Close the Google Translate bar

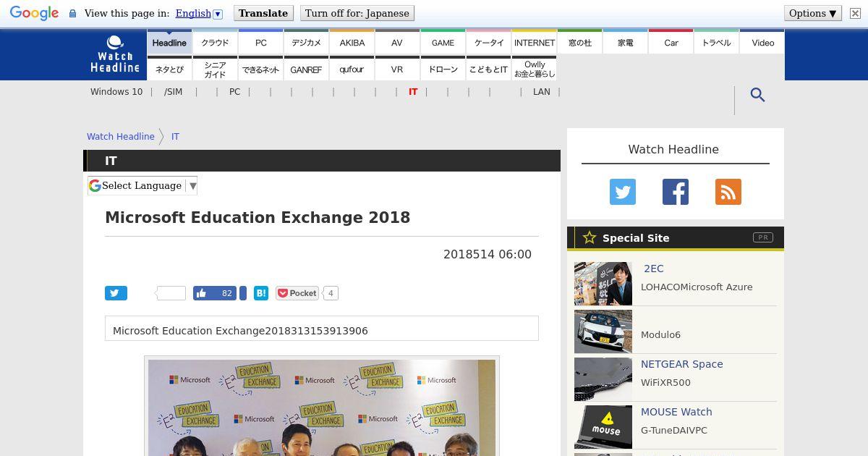tap(855, 13)
